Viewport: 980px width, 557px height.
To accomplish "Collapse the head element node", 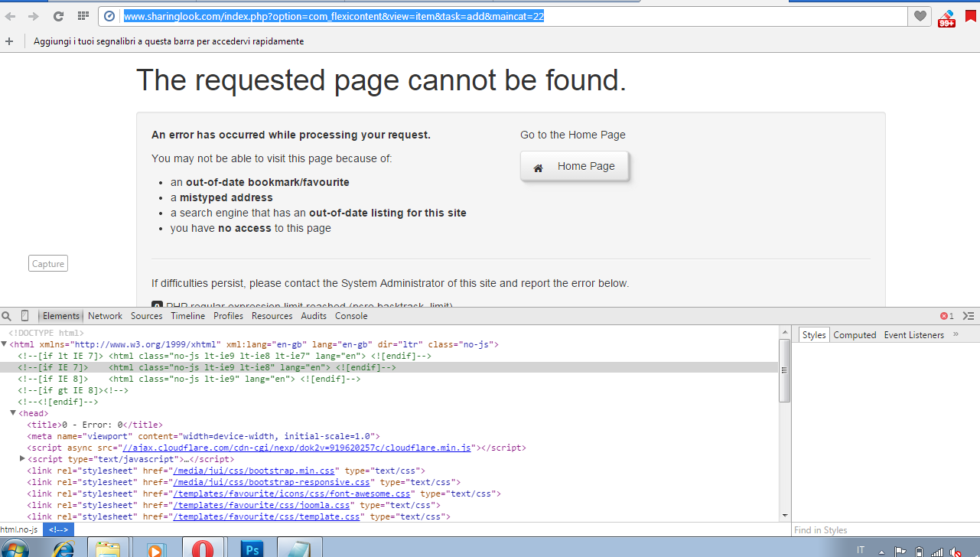I will 13,413.
